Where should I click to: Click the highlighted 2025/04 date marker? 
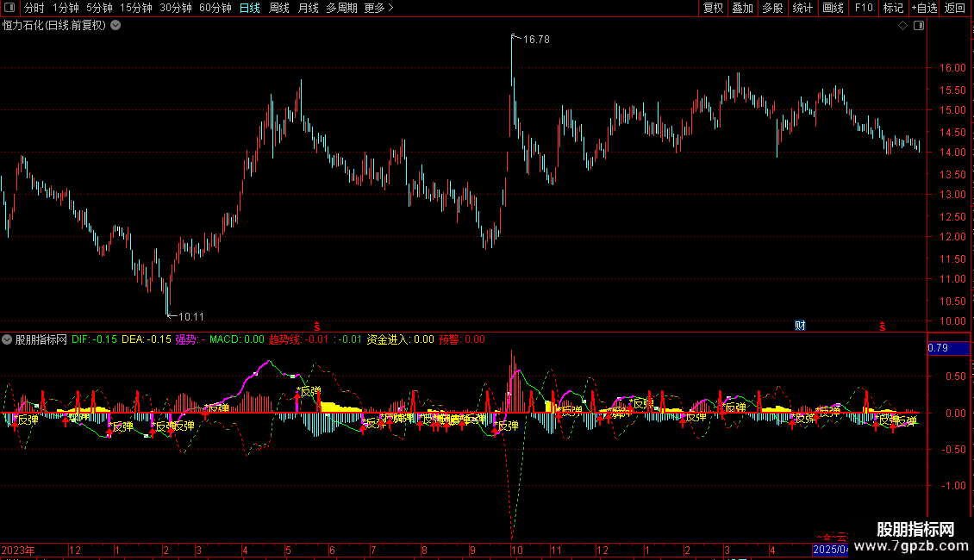pos(831,550)
